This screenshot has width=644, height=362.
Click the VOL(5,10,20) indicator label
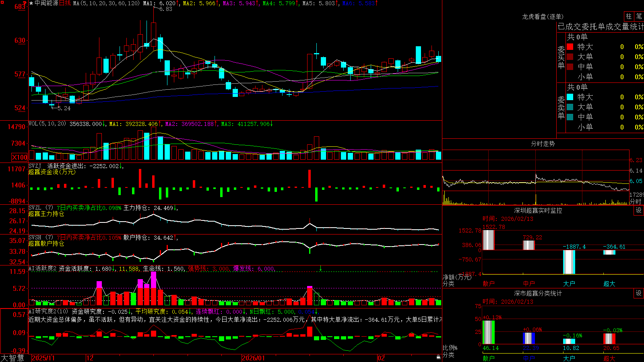(x=47, y=124)
